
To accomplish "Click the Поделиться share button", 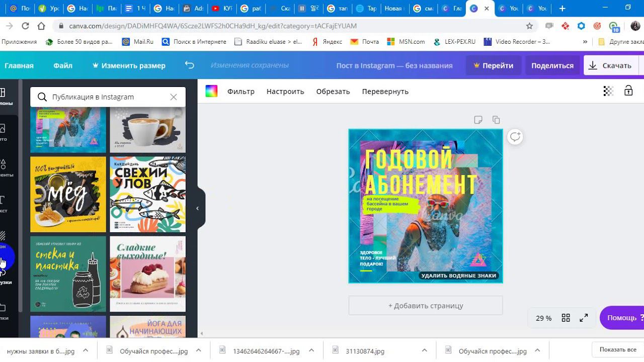I will pos(552,65).
